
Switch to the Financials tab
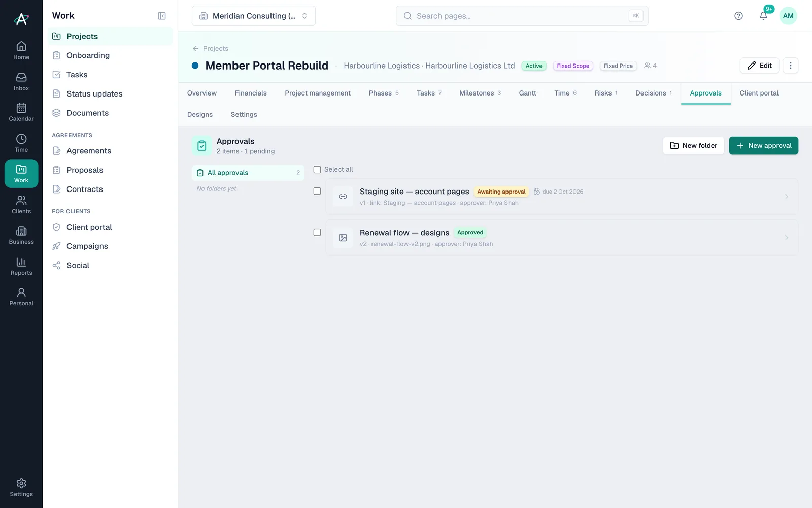251,93
